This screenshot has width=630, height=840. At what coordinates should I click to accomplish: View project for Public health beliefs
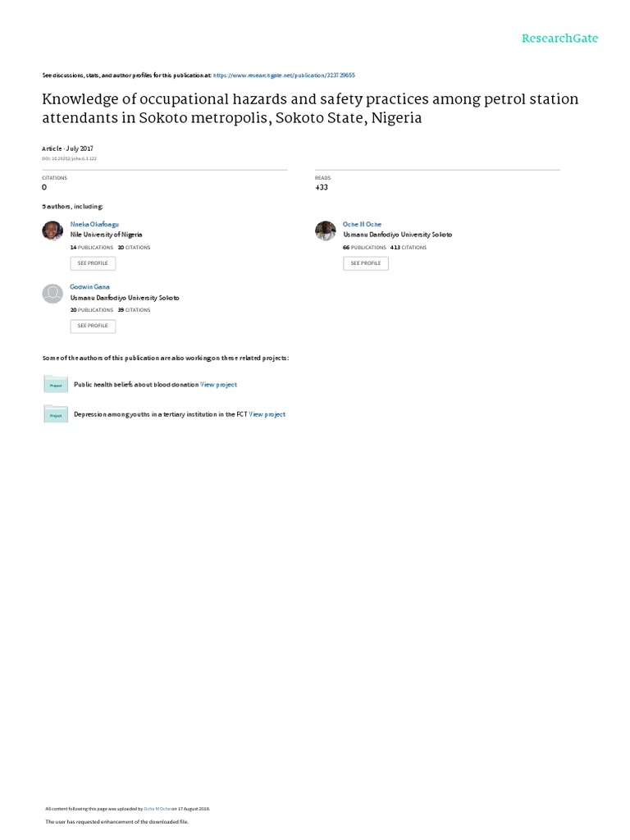(218, 385)
